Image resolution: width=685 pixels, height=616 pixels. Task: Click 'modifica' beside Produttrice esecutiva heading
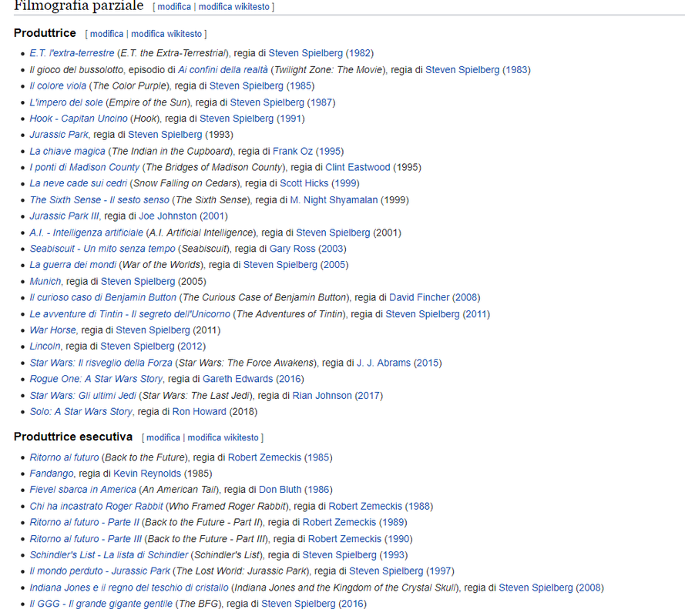coord(163,437)
